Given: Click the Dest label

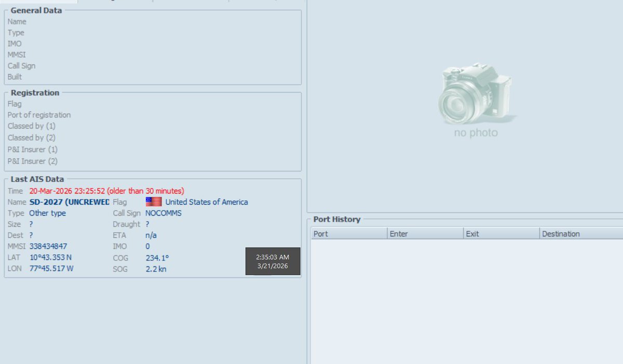Looking at the screenshot, I should pyautogui.click(x=15, y=235).
